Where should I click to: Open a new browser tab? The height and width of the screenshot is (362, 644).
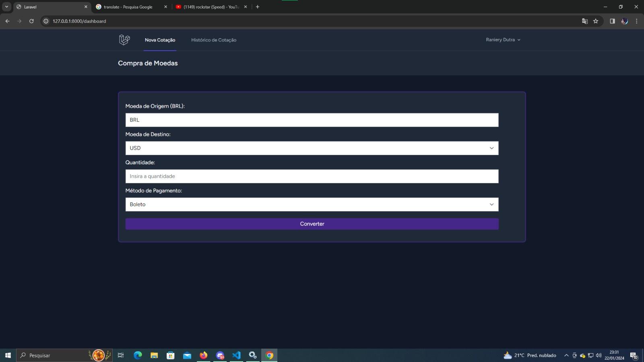tap(258, 7)
